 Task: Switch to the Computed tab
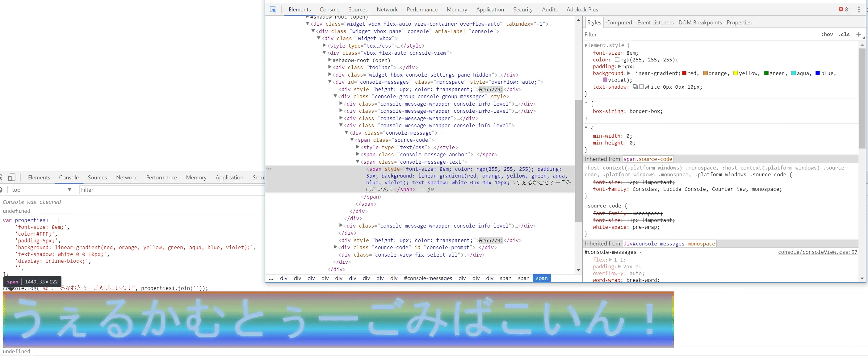(x=619, y=23)
